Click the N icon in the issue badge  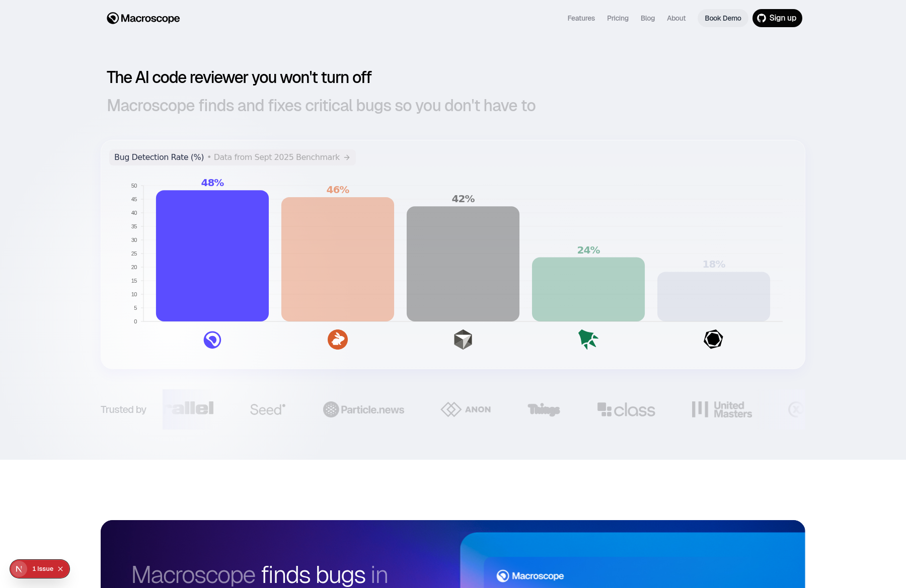click(x=19, y=569)
